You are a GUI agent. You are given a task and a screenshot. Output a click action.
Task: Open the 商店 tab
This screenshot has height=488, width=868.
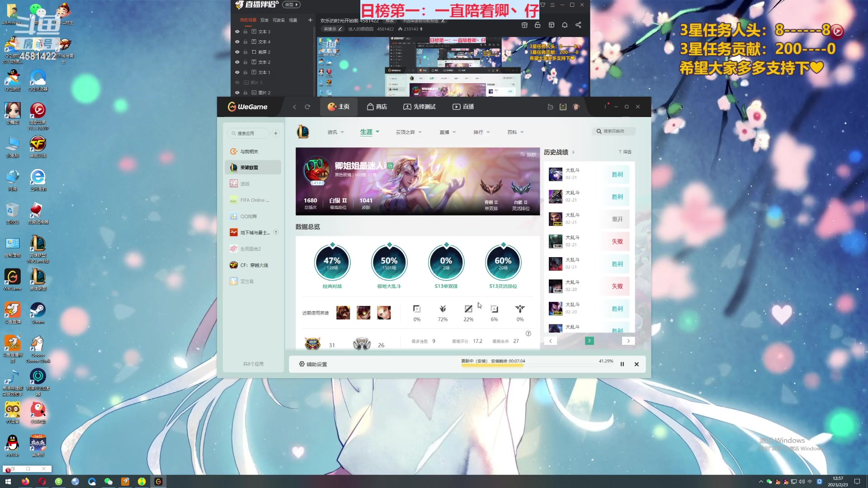tap(377, 107)
